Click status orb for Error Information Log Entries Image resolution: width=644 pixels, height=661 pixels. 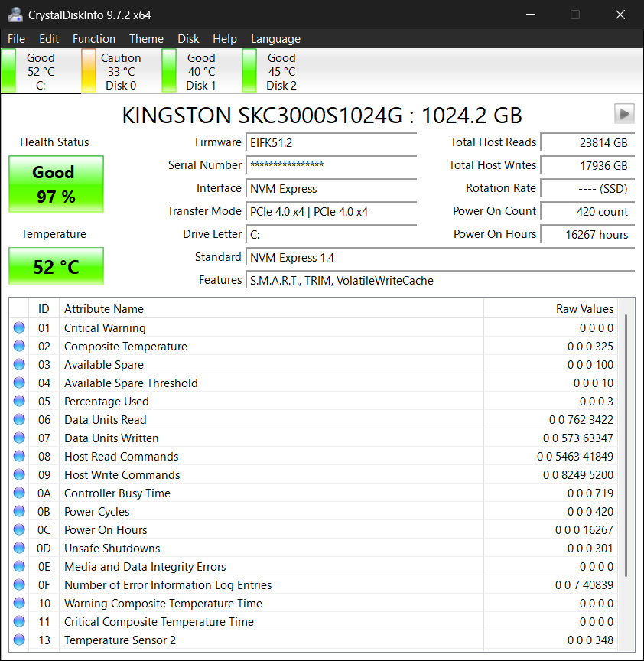[x=19, y=584]
